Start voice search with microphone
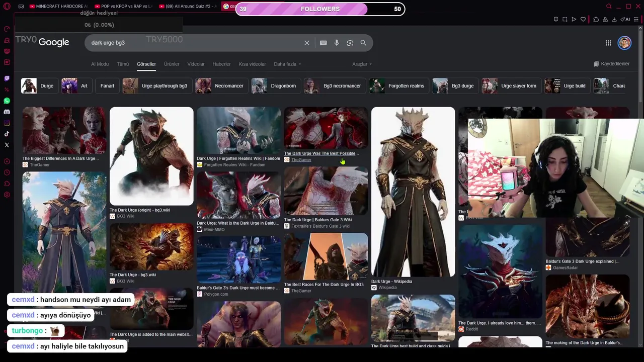644x362 pixels. click(x=337, y=43)
